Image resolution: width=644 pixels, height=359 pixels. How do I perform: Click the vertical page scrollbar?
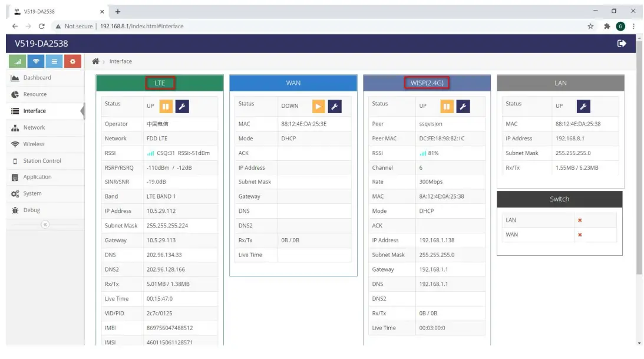click(x=639, y=157)
